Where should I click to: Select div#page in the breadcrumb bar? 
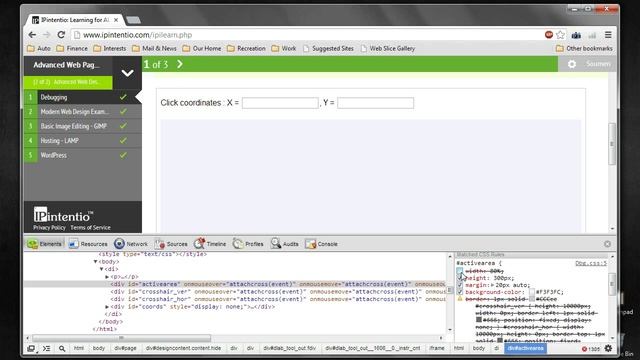coord(125,348)
